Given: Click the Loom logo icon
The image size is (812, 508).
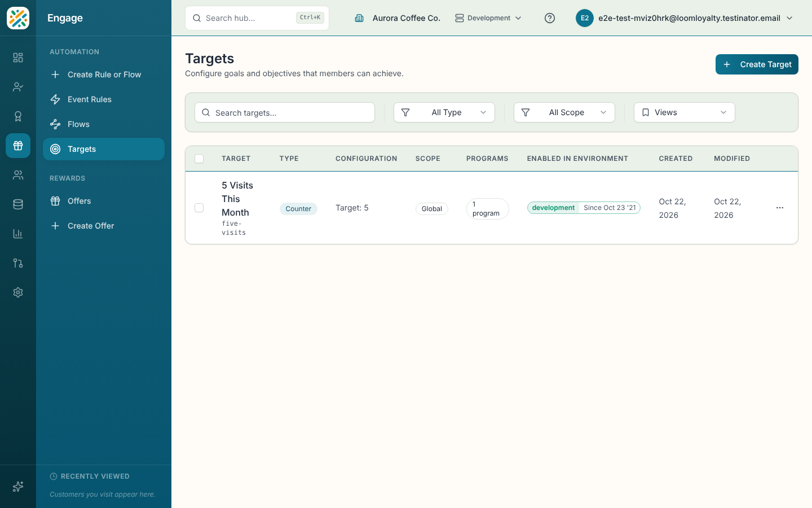Looking at the screenshot, I should click(18, 18).
